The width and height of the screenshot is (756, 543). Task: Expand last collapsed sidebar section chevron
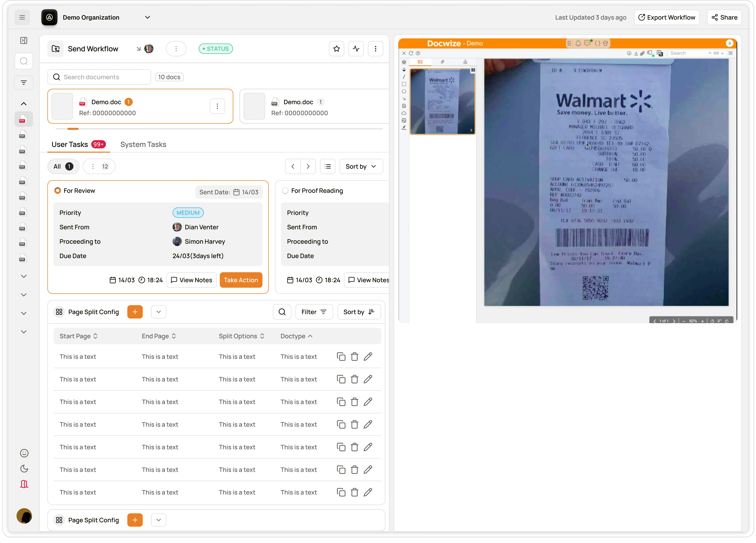pyautogui.click(x=24, y=331)
